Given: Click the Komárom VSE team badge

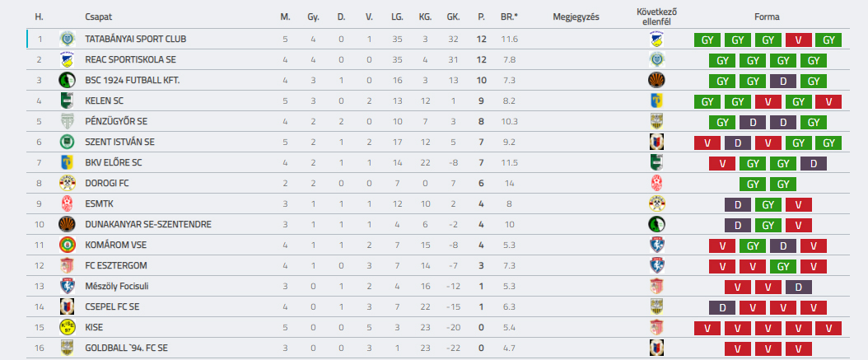Looking at the screenshot, I should 67,245.
